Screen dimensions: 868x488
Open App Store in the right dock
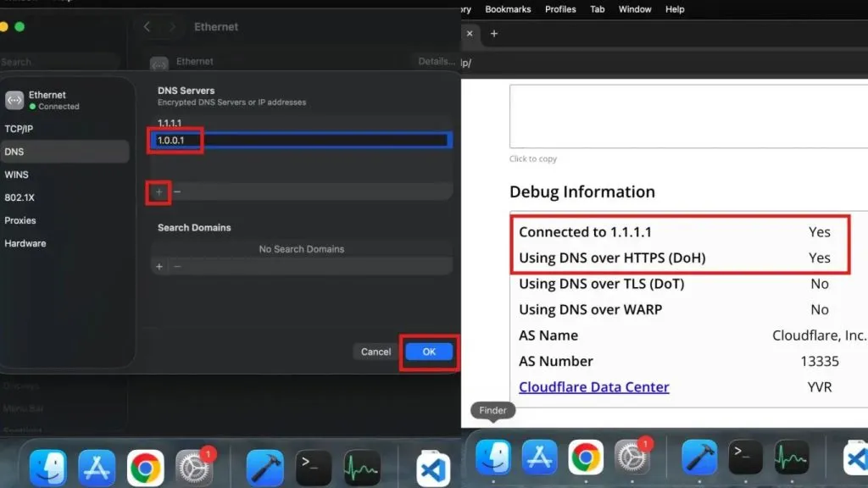(x=539, y=457)
